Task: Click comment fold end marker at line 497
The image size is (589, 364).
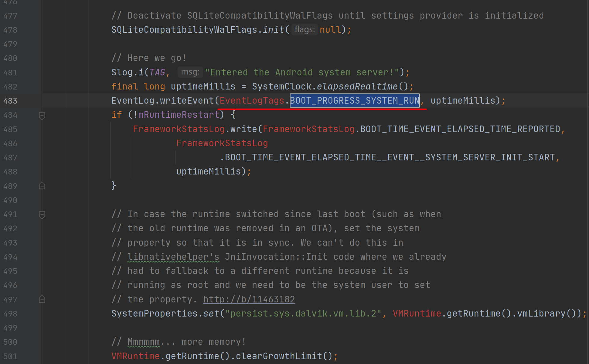Action: pos(42,299)
